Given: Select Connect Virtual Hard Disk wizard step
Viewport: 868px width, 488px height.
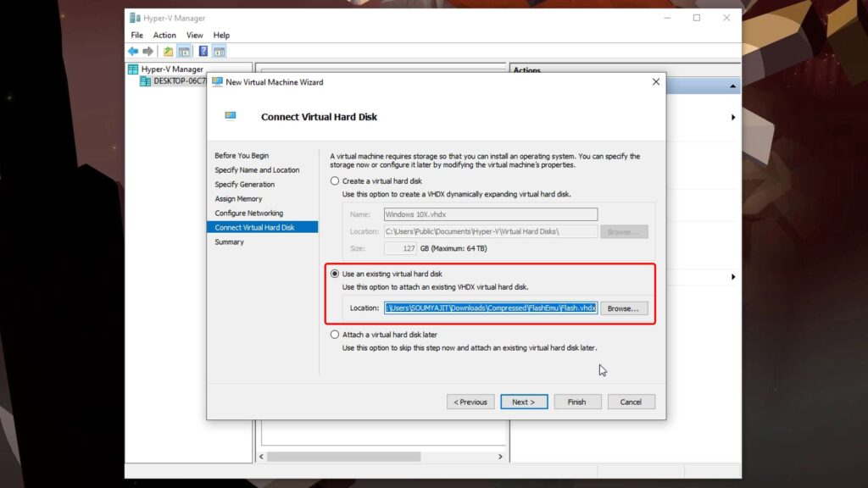Looking at the screenshot, I should click(263, 227).
